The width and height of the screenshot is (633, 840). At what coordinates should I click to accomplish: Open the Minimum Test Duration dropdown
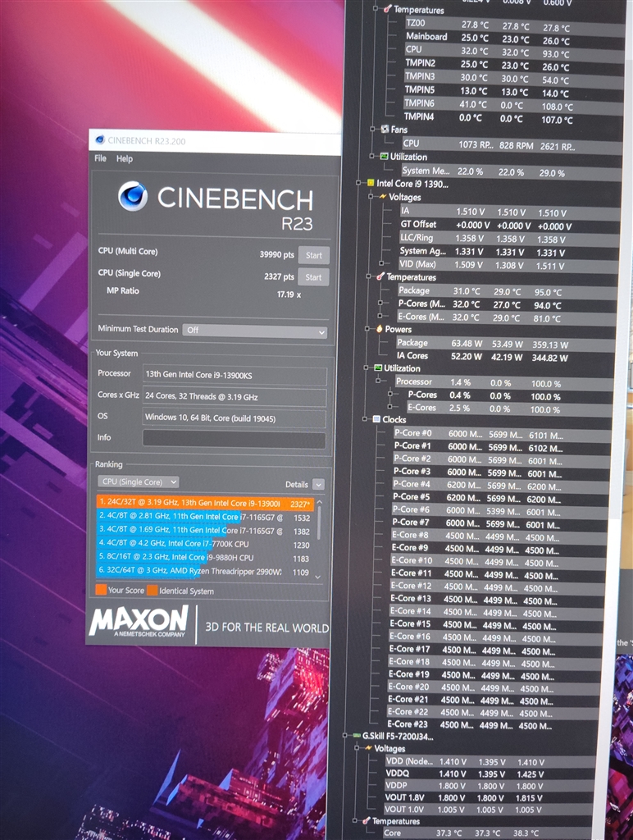[254, 331]
